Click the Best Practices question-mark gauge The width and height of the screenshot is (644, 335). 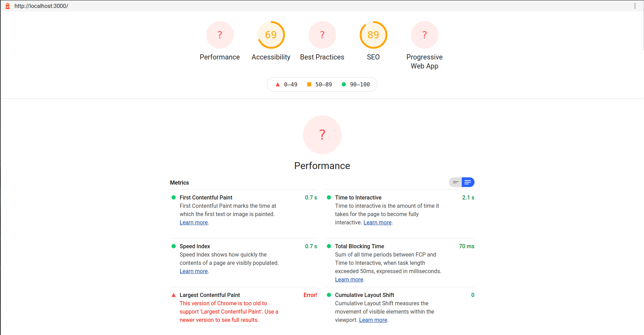point(322,35)
